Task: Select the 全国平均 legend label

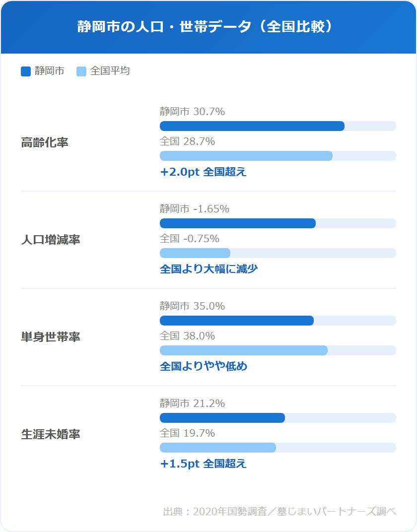Action: [x=110, y=71]
